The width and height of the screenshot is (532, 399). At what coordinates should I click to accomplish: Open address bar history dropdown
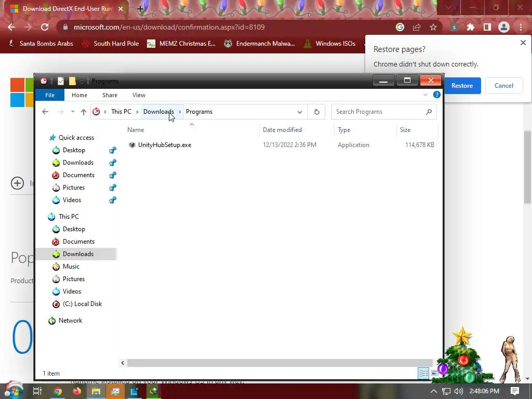point(300,112)
